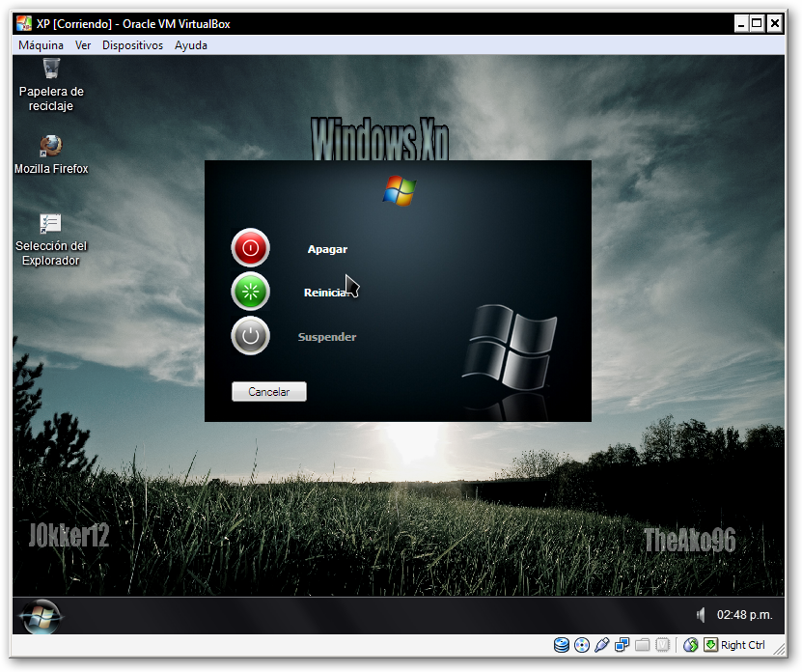Click the network adapters indicator
Image resolution: width=802 pixels, height=672 pixels.
point(622,645)
